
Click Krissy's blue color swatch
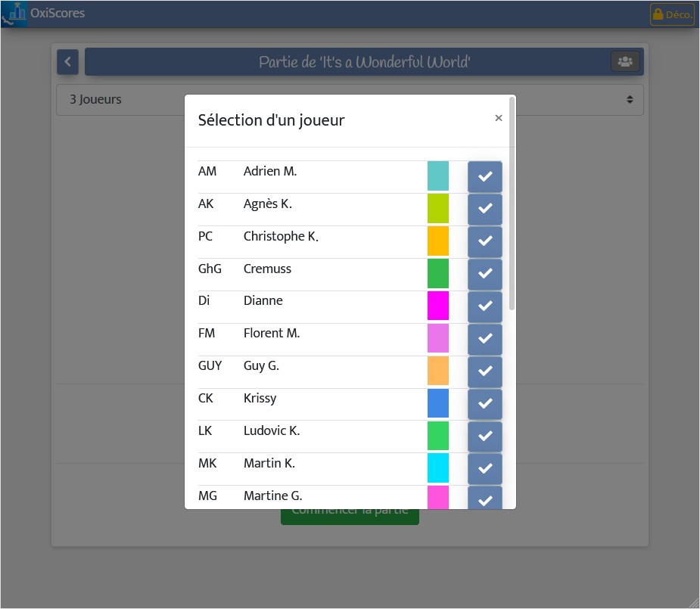438,403
